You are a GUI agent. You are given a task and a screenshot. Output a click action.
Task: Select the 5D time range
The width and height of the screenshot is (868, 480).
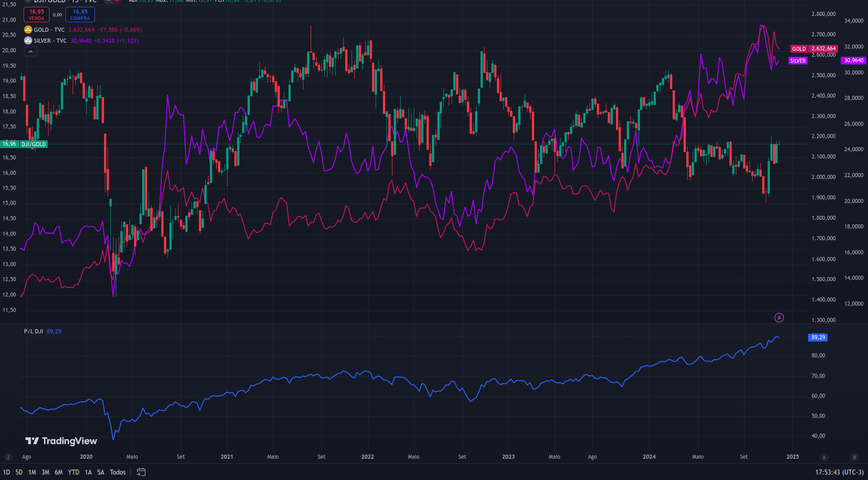19,472
